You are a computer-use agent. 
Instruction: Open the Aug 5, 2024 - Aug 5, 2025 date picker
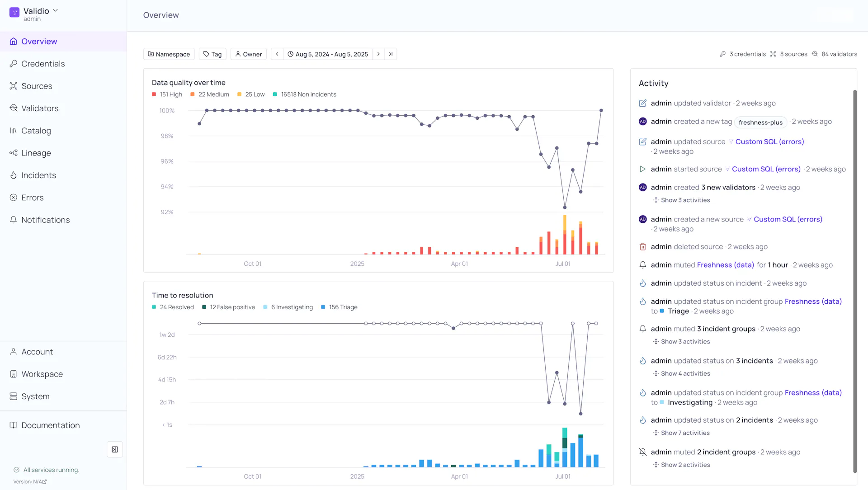tap(328, 54)
